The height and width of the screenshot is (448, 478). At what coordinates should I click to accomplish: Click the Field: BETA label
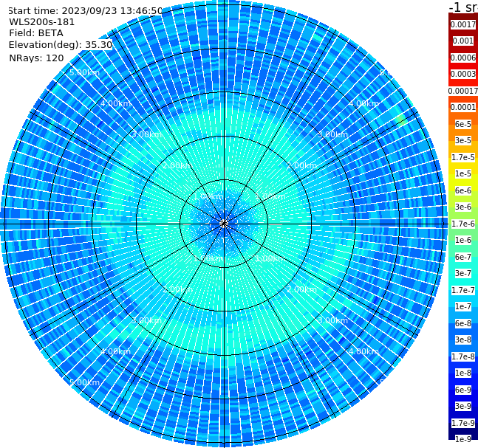[x=36, y=33]
